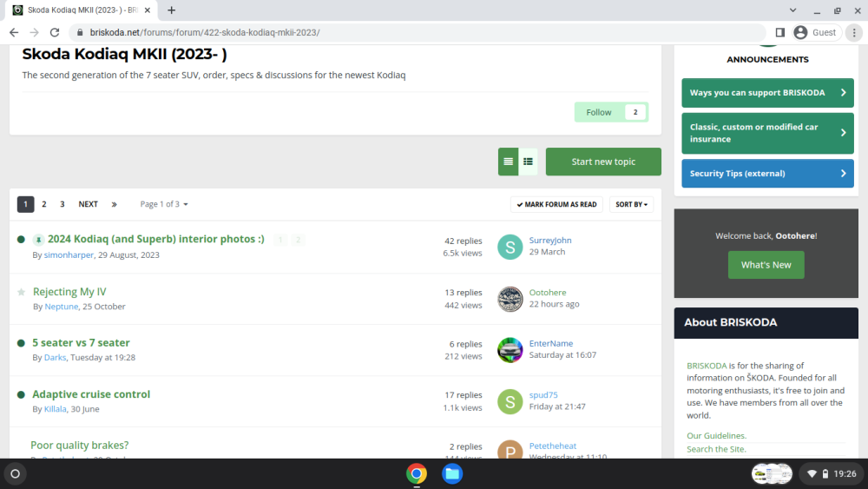Open Classic, custom or modified car insurance
Screen dimensions: 868x489
(x=767, y=133)
